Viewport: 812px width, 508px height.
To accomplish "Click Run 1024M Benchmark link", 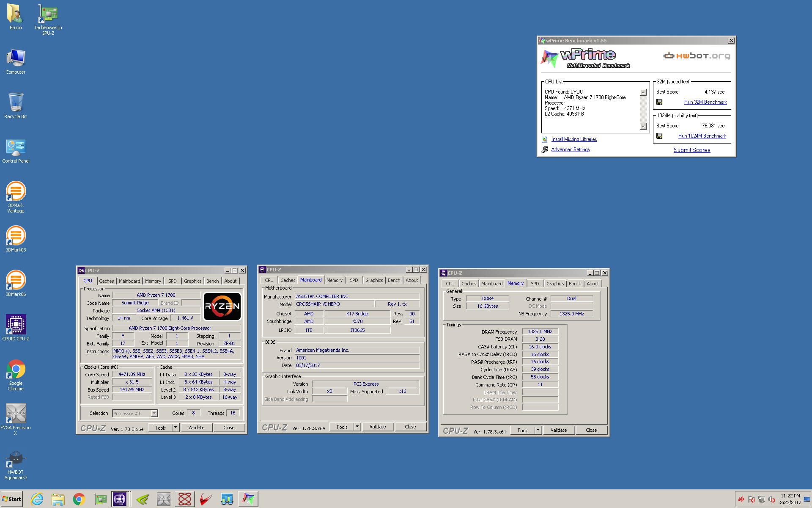I will point(702,136).
